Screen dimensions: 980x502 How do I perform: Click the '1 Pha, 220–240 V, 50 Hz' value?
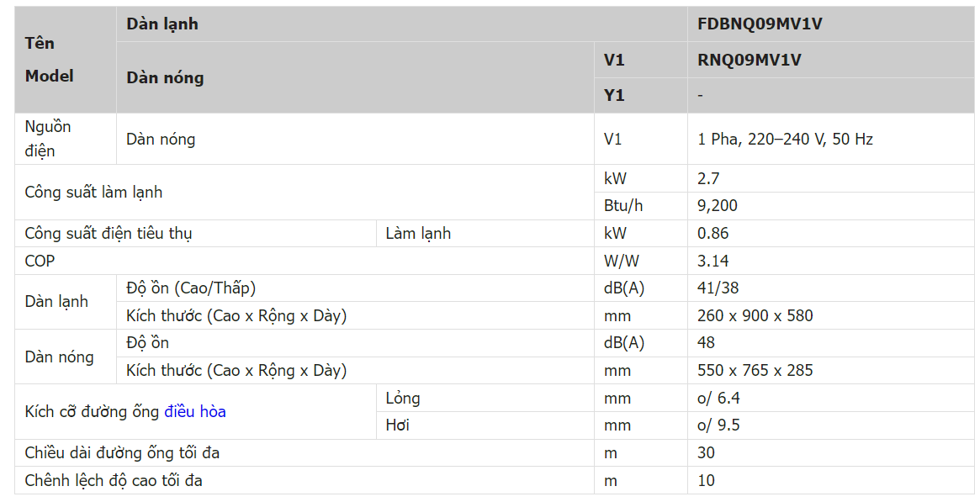(x=785, y=140)
